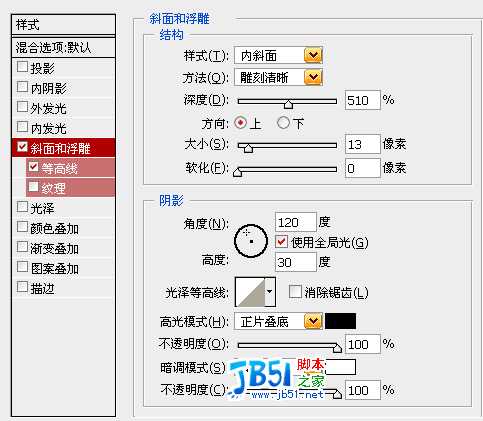
Task: Click the highlight 不透明度(O) slider handle
Action: [x=337, y=348]
